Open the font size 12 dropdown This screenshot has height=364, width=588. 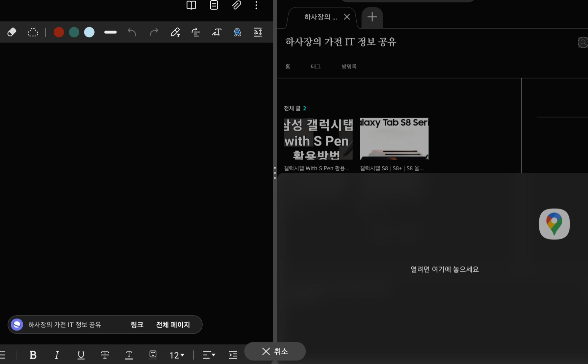click(177, 355)
